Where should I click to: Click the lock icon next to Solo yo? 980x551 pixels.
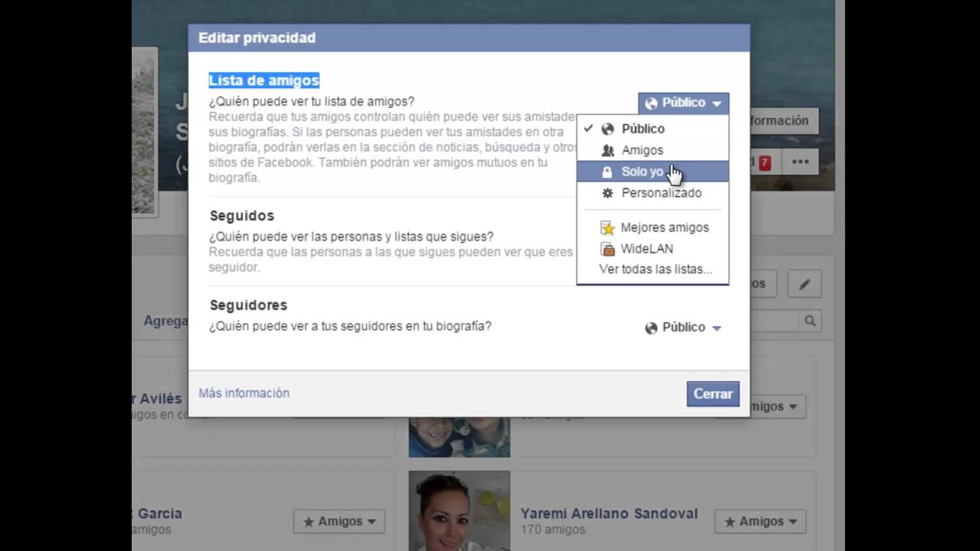pos(607,172)
